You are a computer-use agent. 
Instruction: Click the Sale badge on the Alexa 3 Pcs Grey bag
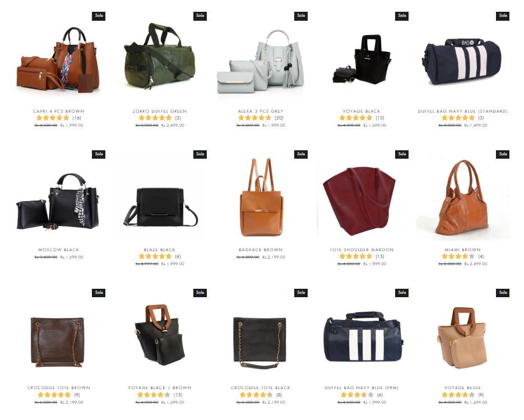(x=301, y=16)
